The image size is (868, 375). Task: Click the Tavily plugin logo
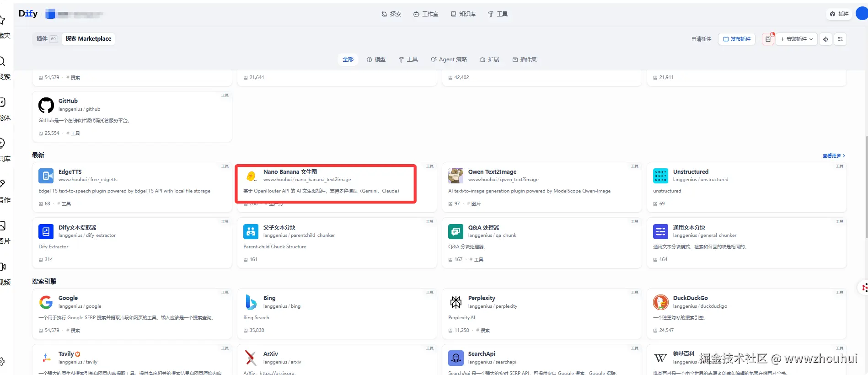click(x=46, y=358)
